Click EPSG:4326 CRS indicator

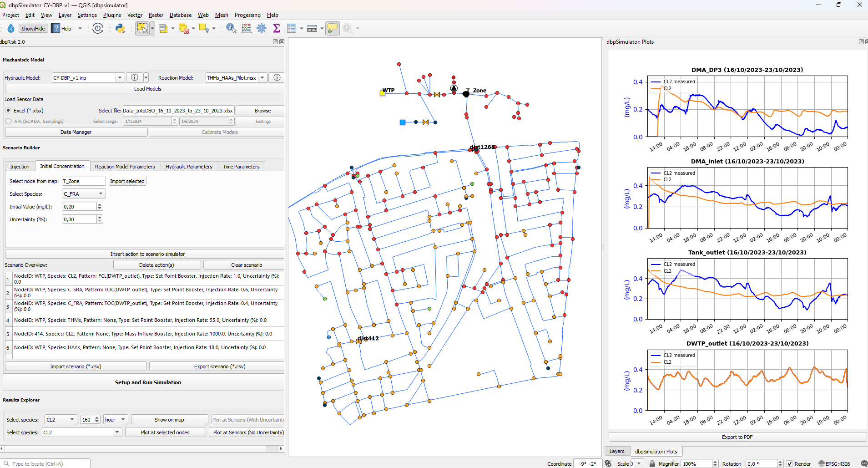(834, 463)
